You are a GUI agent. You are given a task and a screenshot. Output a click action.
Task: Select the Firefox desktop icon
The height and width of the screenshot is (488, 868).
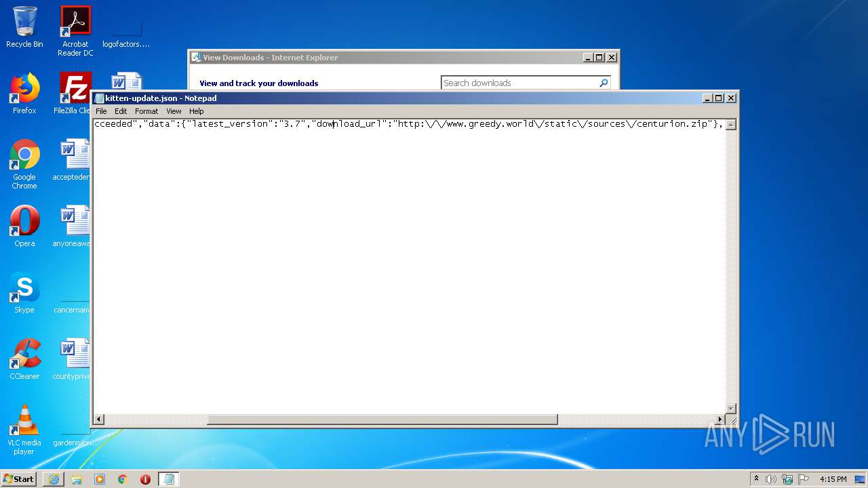pyautogui.click(x=24, y=94)
